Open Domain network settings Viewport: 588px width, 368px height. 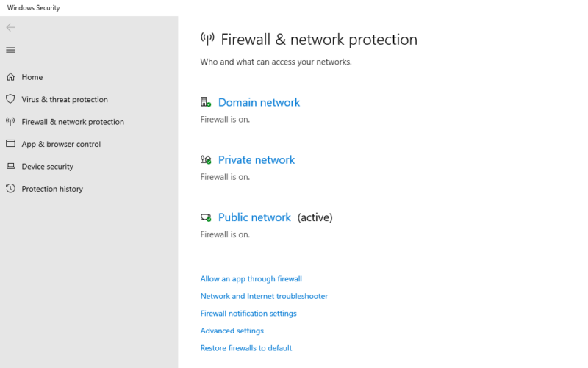[x=259, y=103]
